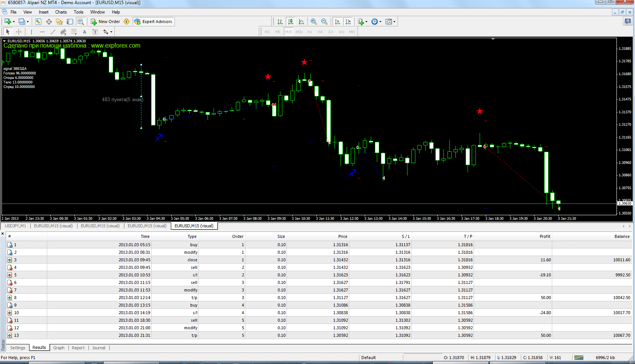
Task: Click the profit value -24.80
Action: pyautogui.click(x=545, y=313)
